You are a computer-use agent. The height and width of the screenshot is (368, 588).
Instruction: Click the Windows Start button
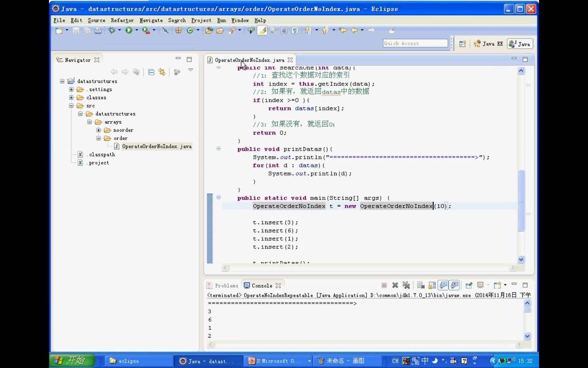[72, 361]
